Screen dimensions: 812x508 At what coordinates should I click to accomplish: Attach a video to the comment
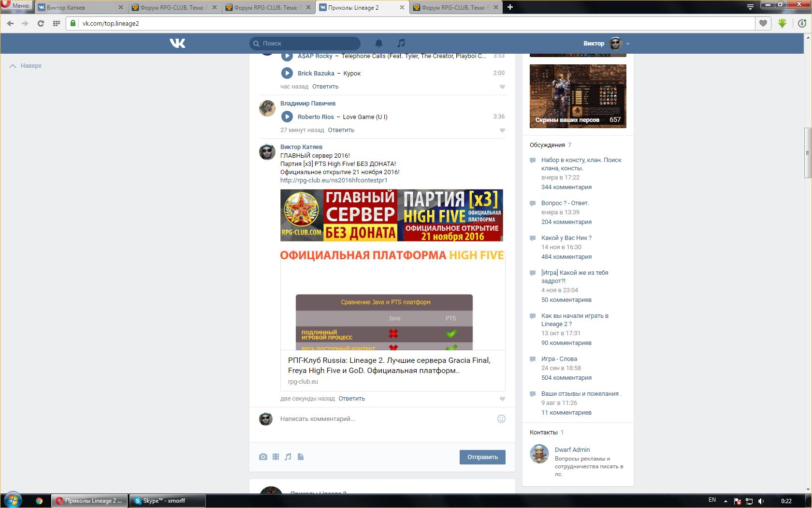point(275,457)
